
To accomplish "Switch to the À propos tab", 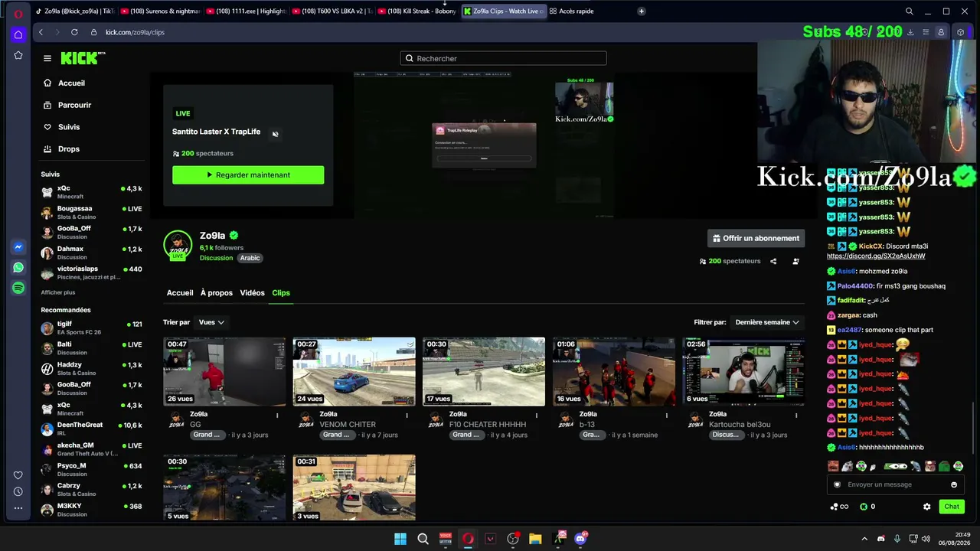I will click(217, 293).
